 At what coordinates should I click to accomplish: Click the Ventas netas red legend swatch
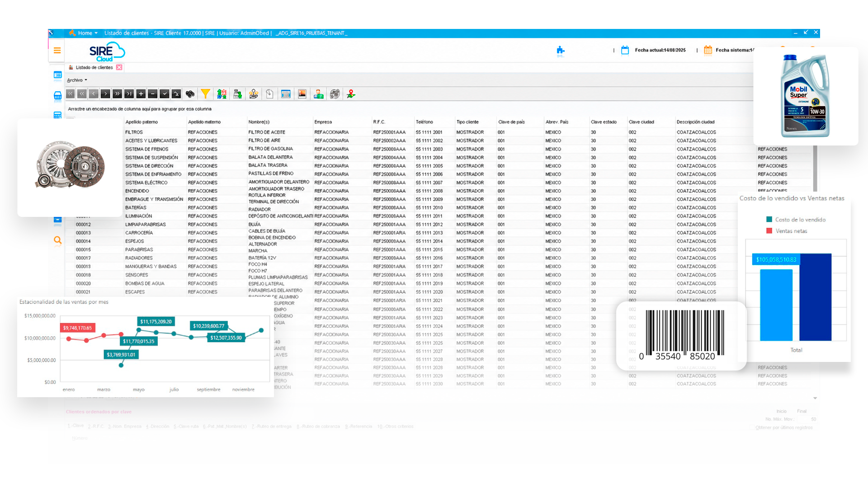point(769,231)
